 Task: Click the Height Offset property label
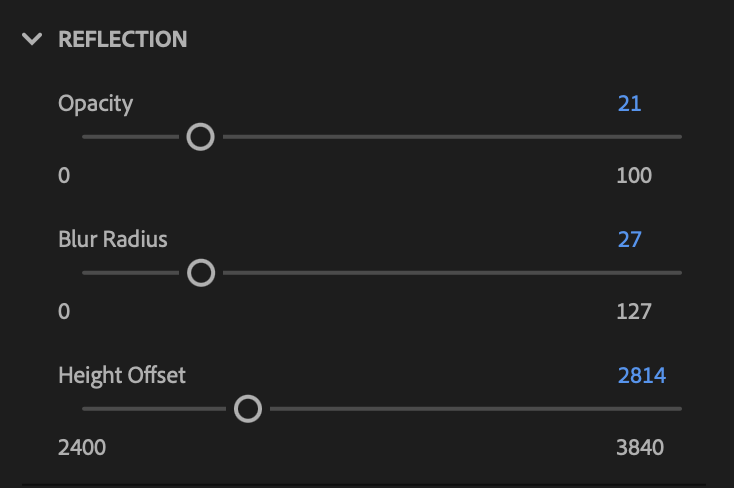pos(122,376)
